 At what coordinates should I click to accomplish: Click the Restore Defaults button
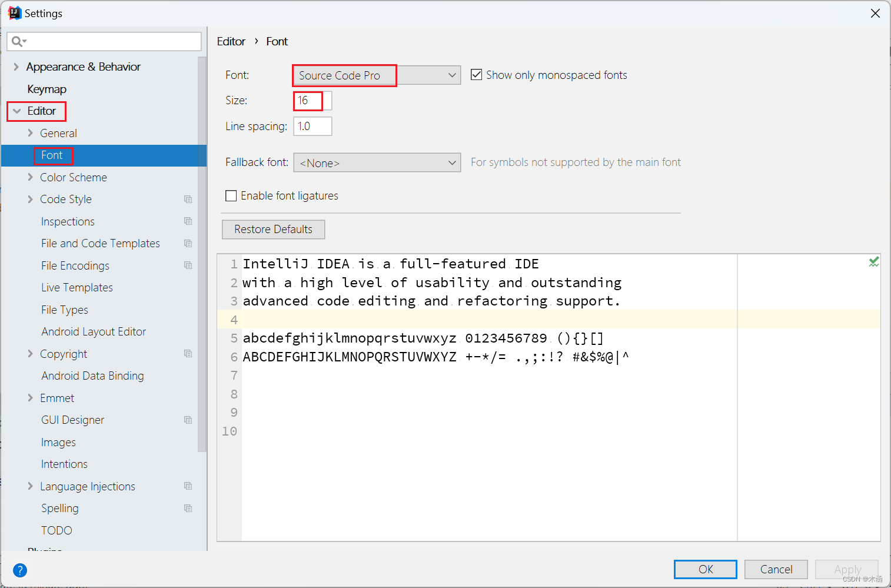click(273, 230)
